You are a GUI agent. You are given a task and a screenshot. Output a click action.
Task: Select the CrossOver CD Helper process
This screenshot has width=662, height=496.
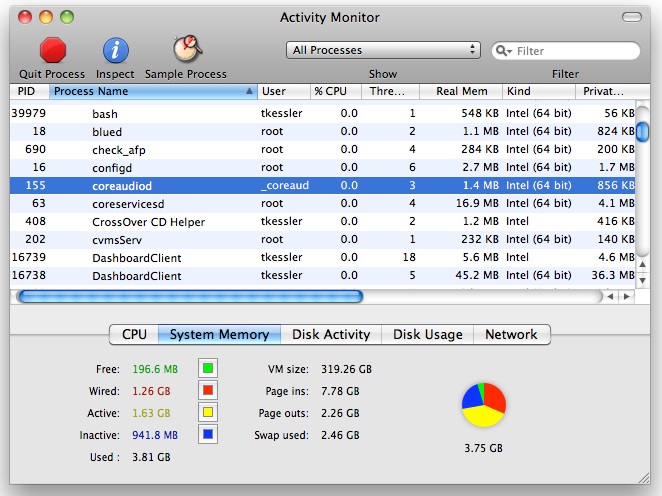pyautogui.click(x=323, y=222)
